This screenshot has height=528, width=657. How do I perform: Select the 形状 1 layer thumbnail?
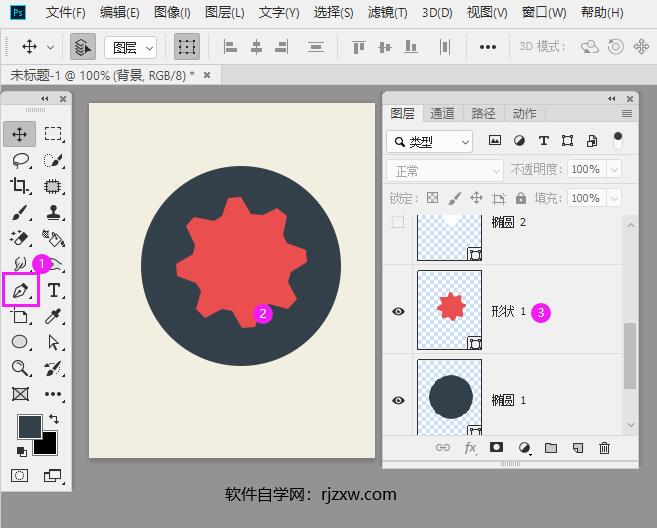(x=450, y=310)
